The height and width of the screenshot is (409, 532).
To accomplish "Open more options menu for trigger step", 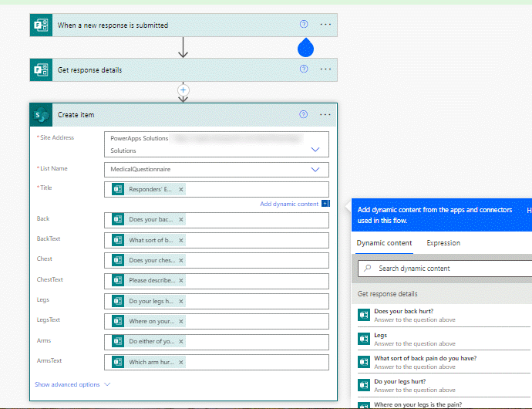I will pyautogui.click(x=325, y=25).
